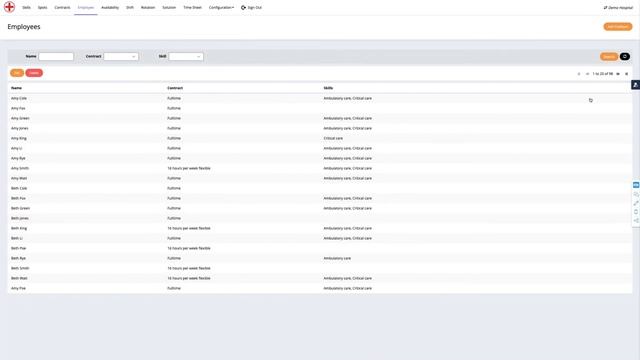
Task: Select the Amy Rye row
Action: (x=320, y=158)
